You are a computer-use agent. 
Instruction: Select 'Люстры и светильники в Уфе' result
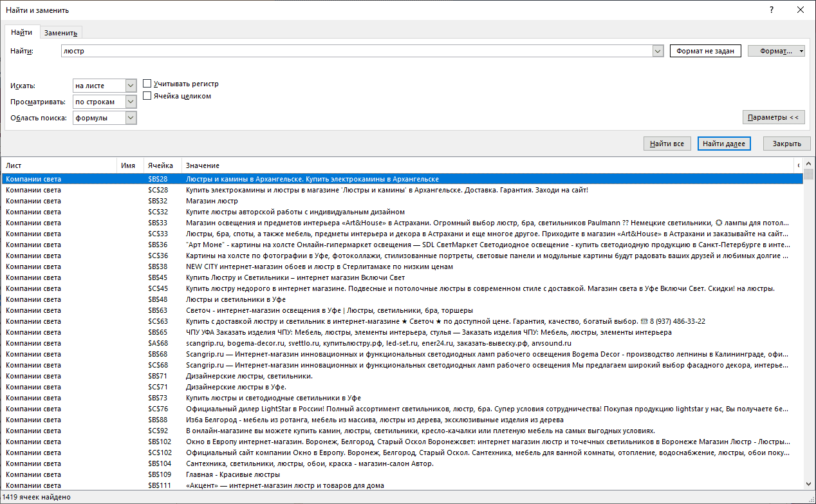(402, 299)
